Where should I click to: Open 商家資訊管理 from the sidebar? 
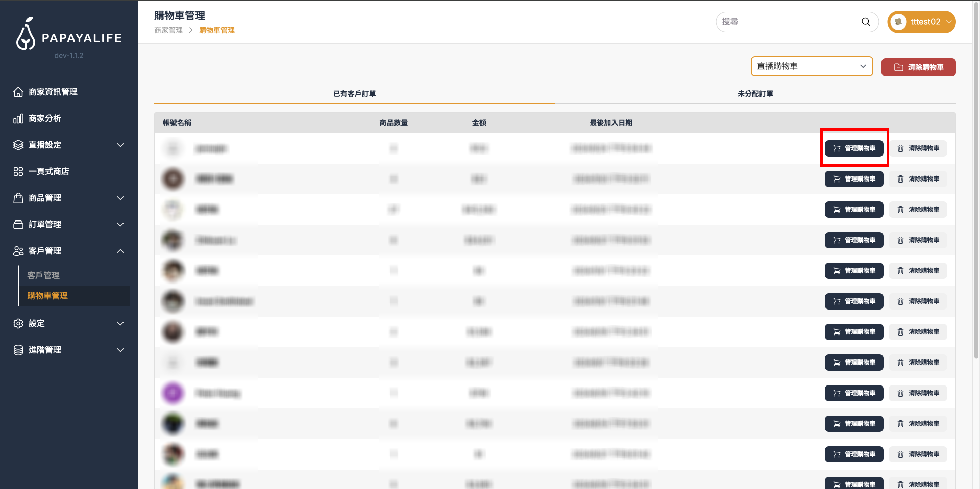(x=53, y=92)
